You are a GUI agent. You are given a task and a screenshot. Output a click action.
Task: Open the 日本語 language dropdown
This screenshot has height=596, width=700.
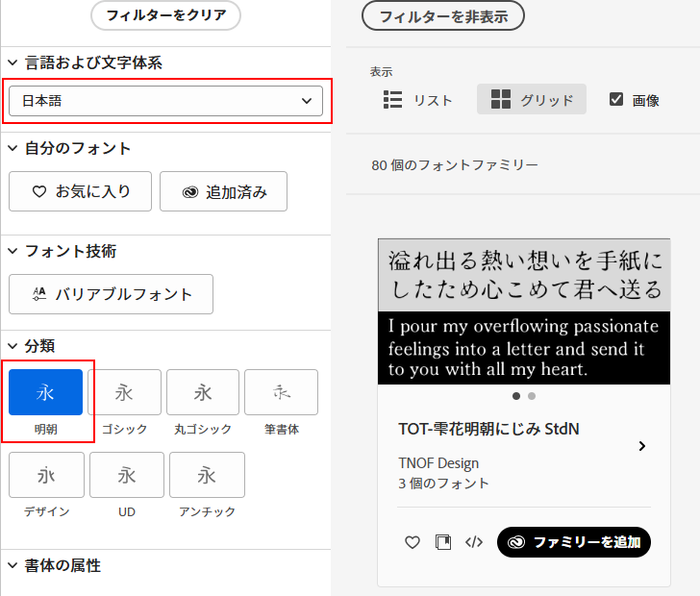tap(165, 100)
